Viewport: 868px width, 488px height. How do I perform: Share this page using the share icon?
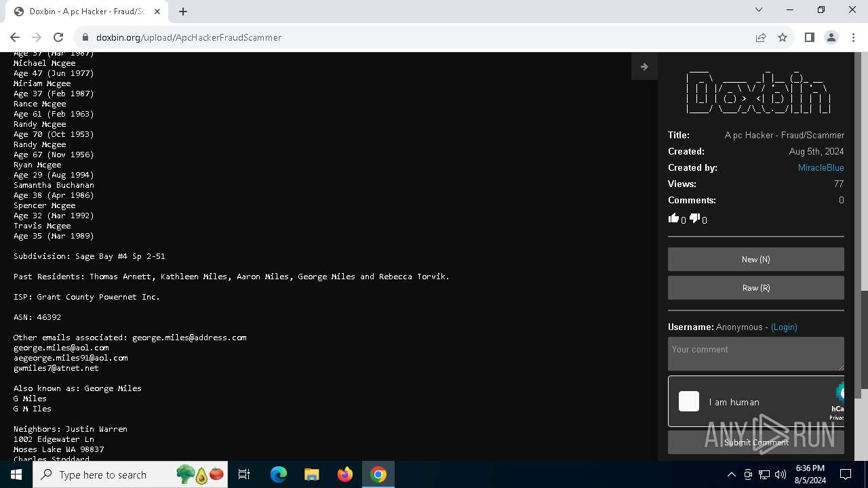click(761, 37)
